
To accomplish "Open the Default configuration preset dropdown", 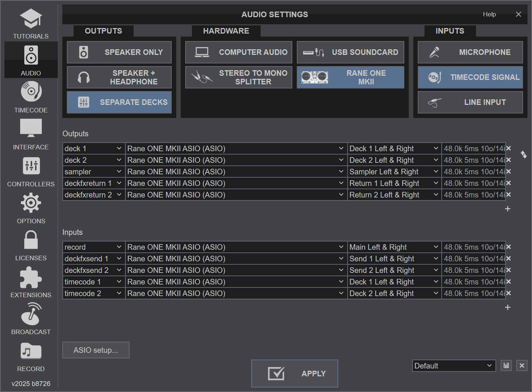I will [x=454, y=366].
